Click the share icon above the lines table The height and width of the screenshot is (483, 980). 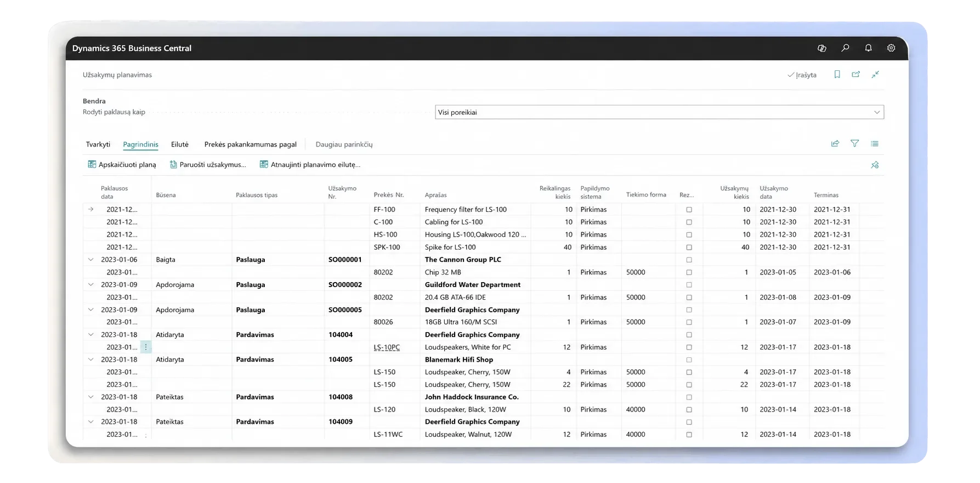(835, 144)
